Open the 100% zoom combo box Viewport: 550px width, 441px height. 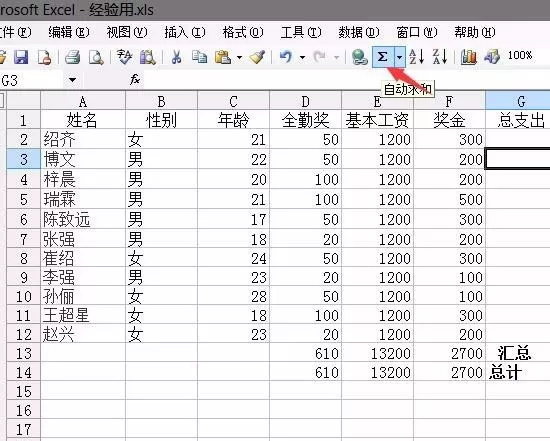tap(520, 55)
